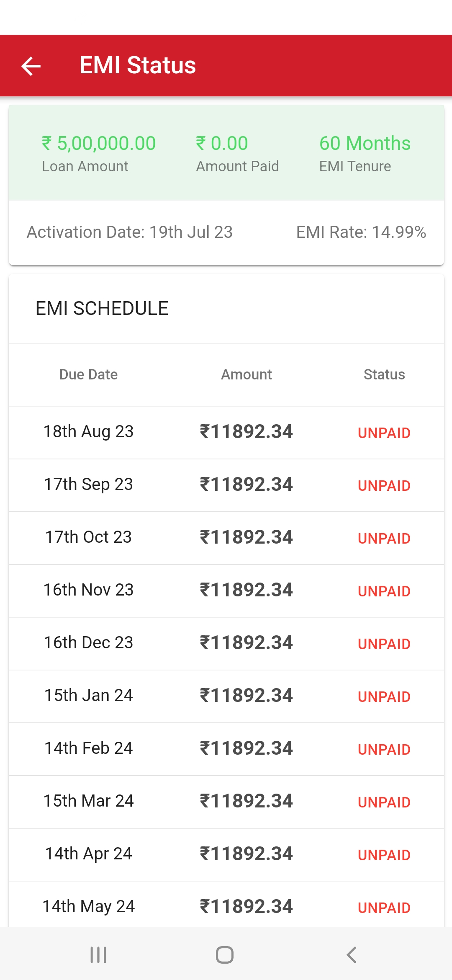Tap the 16th Nov 23 EMI amount
Screen dimensions: 452x980
246,590
